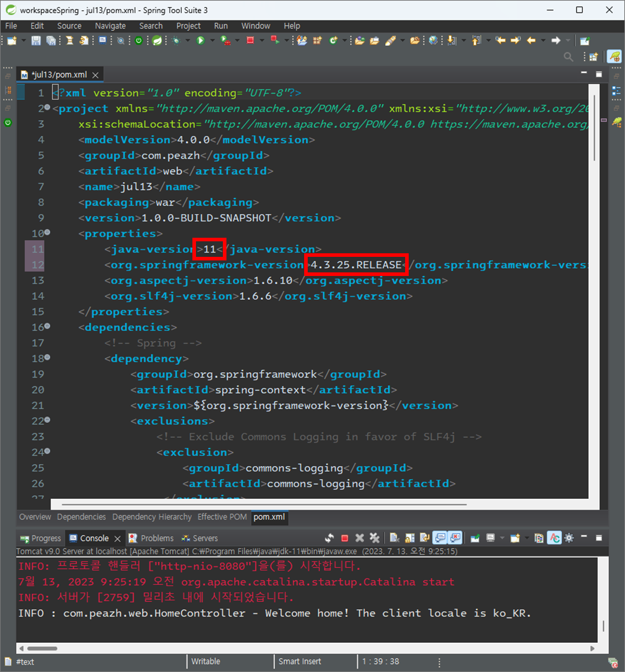Click the Save All icon
Viewport: 625px width, 672px height.
point(51,41)
